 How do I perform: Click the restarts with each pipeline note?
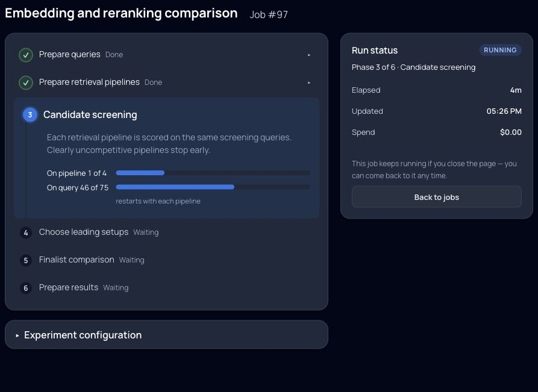pos(158,201)
